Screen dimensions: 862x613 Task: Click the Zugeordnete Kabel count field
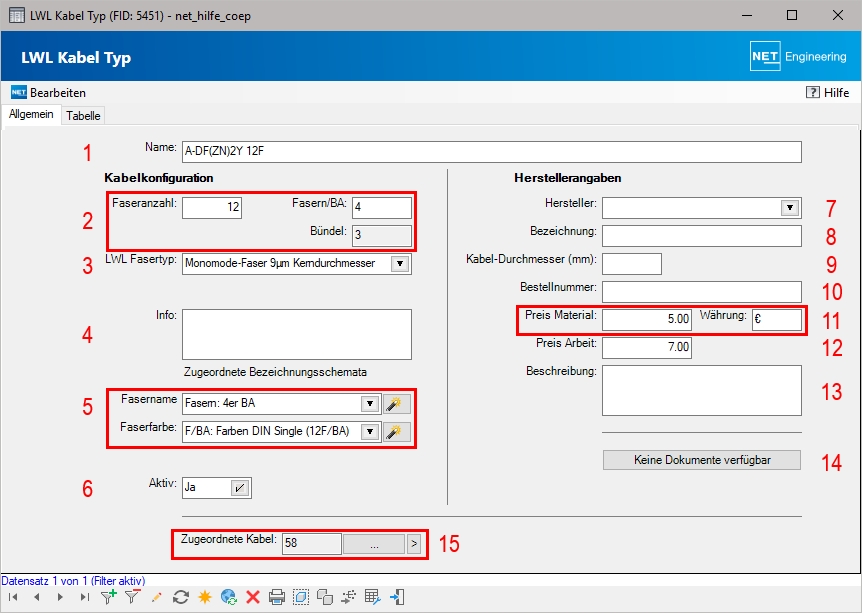312,544
